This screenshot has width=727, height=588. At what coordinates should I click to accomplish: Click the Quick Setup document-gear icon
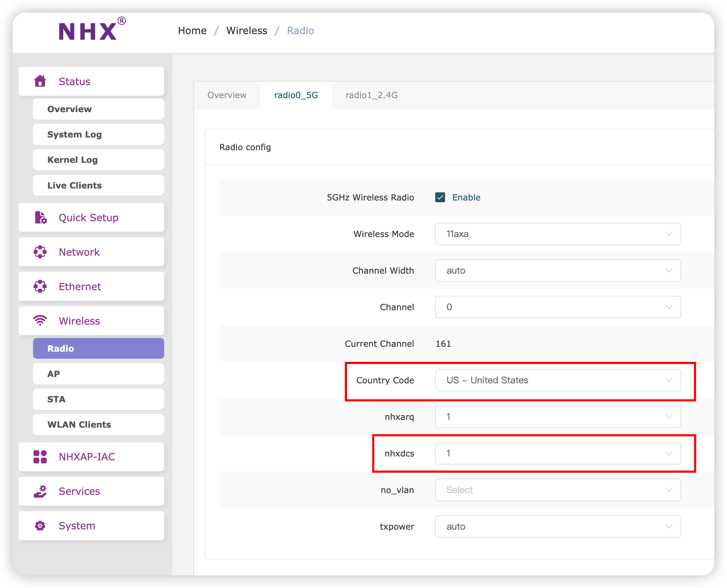[x=41, y=218]
